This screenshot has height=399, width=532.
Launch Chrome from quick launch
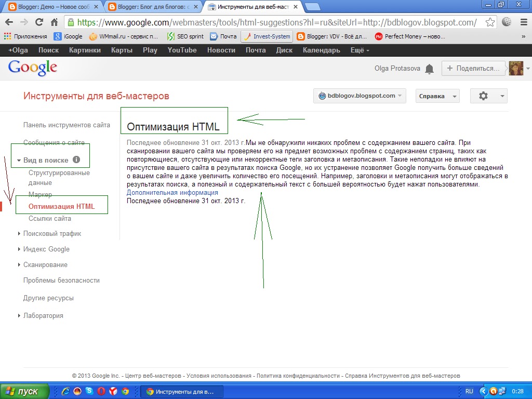click(125, 392)
